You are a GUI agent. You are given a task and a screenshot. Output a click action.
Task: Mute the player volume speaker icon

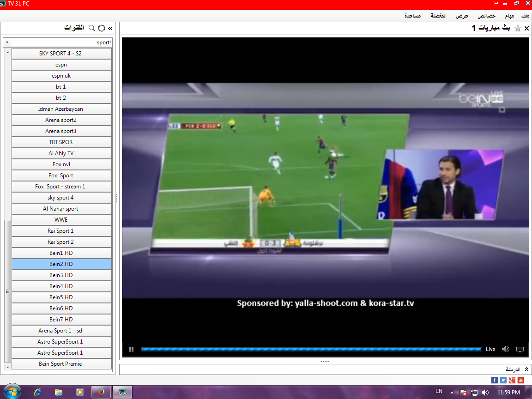coord(506,349)
